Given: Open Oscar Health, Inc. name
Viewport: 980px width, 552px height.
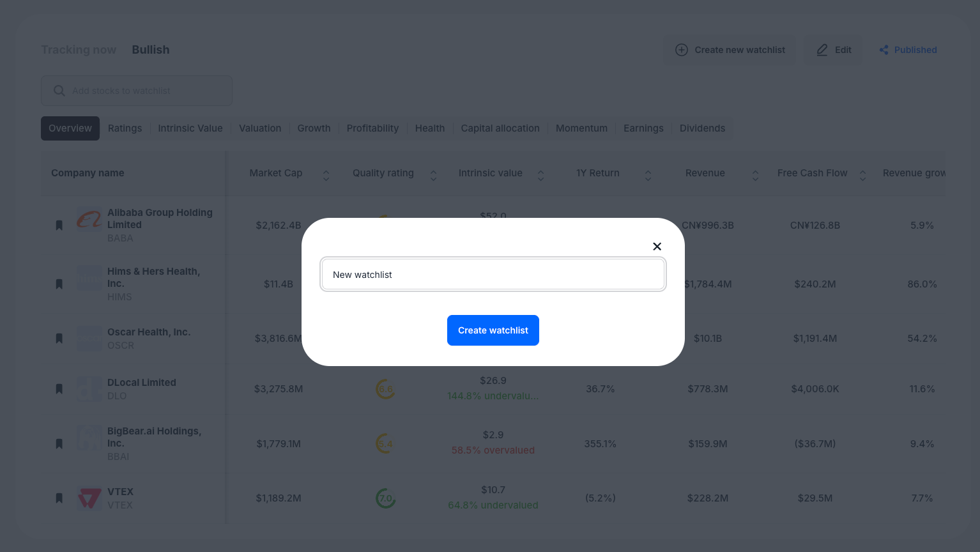Looking at the screenshot, I should tap(149, 332).
